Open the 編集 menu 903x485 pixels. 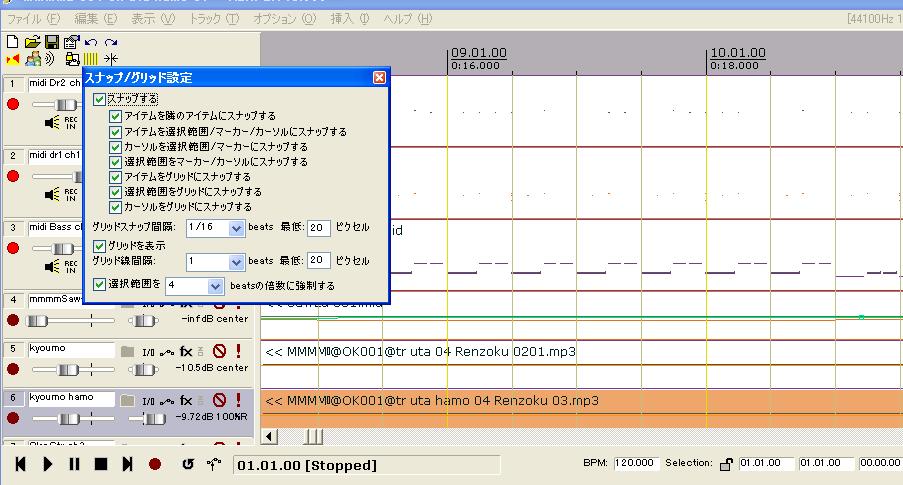[95, 19]
